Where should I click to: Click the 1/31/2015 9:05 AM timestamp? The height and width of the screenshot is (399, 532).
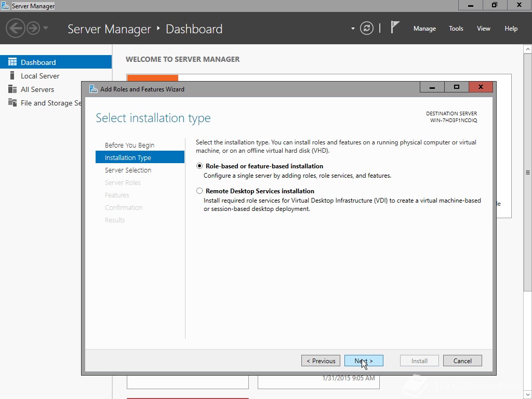point(349,378)
